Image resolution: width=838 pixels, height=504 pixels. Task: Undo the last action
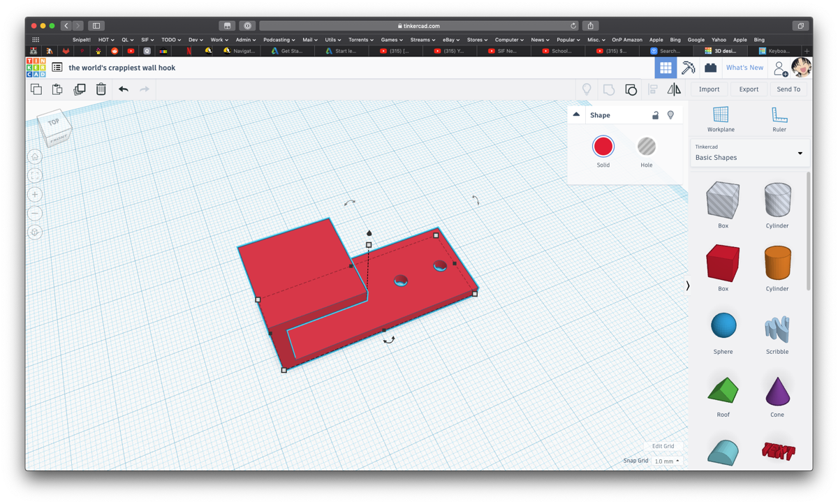tap(124, 89)
